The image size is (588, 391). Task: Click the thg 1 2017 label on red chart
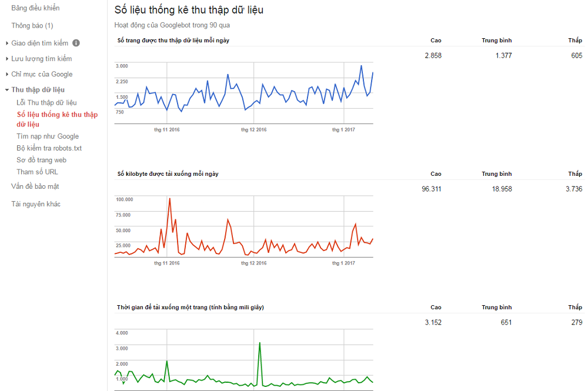tap(344, 263)
